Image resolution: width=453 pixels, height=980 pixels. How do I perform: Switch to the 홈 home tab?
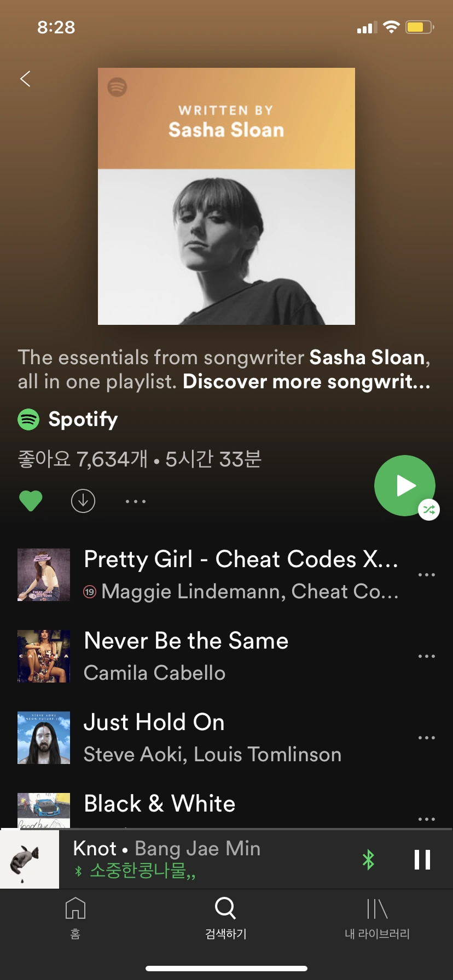(75, 918)
